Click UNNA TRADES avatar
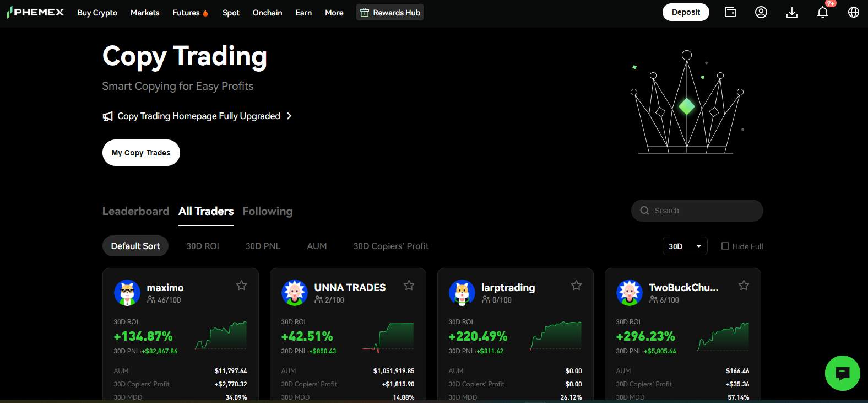 pos(295,293)
